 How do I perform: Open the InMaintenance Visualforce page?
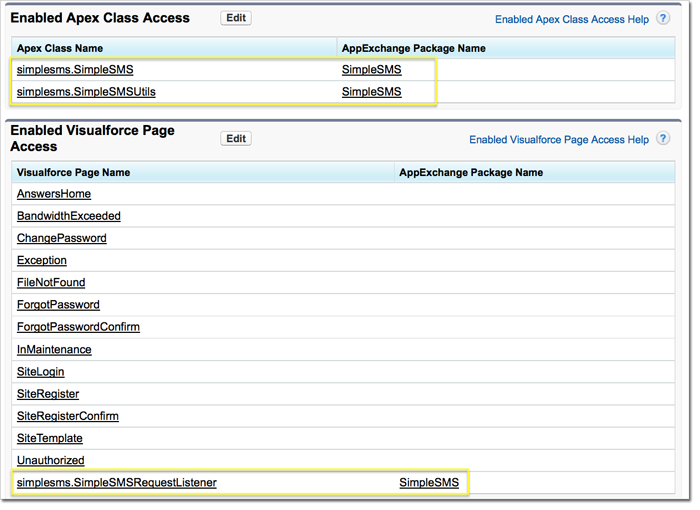click(54, 350)
